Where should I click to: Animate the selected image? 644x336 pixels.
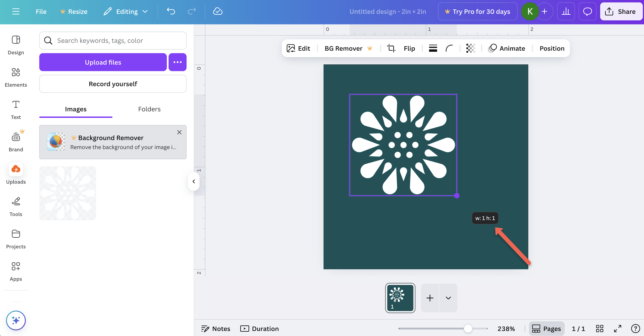tap(507, 48)
